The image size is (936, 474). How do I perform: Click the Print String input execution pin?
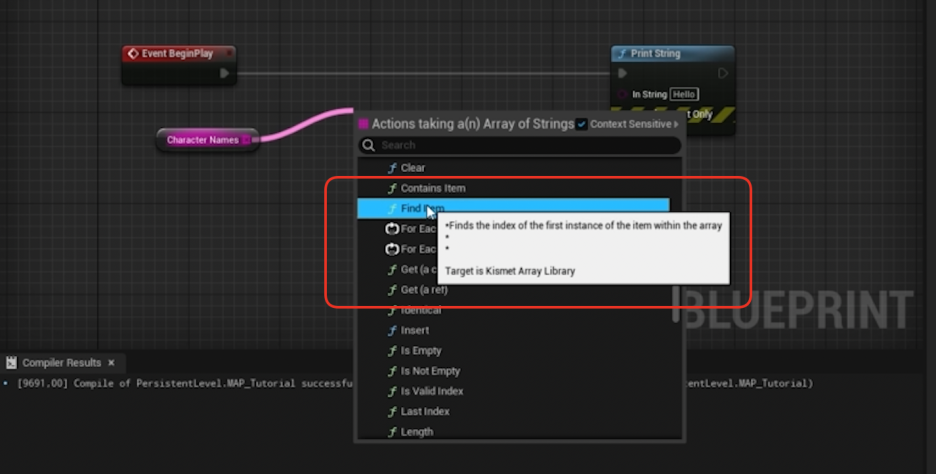coord(623,73)
